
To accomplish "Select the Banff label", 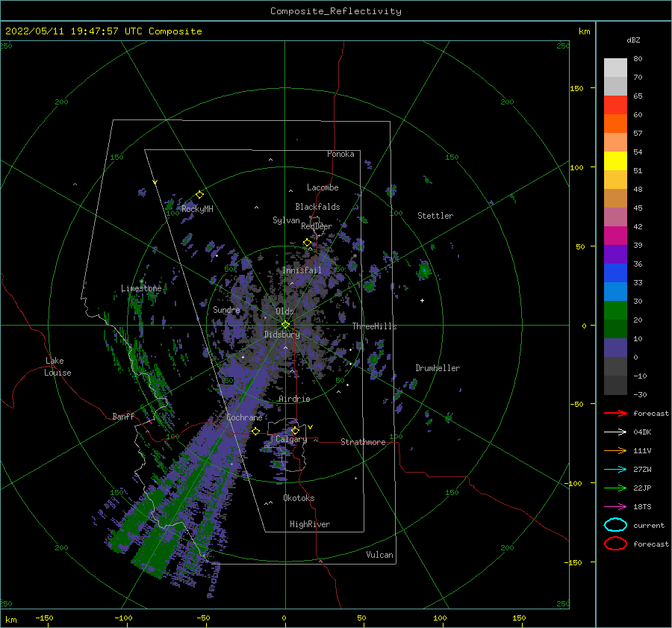I will click(123, 416).
